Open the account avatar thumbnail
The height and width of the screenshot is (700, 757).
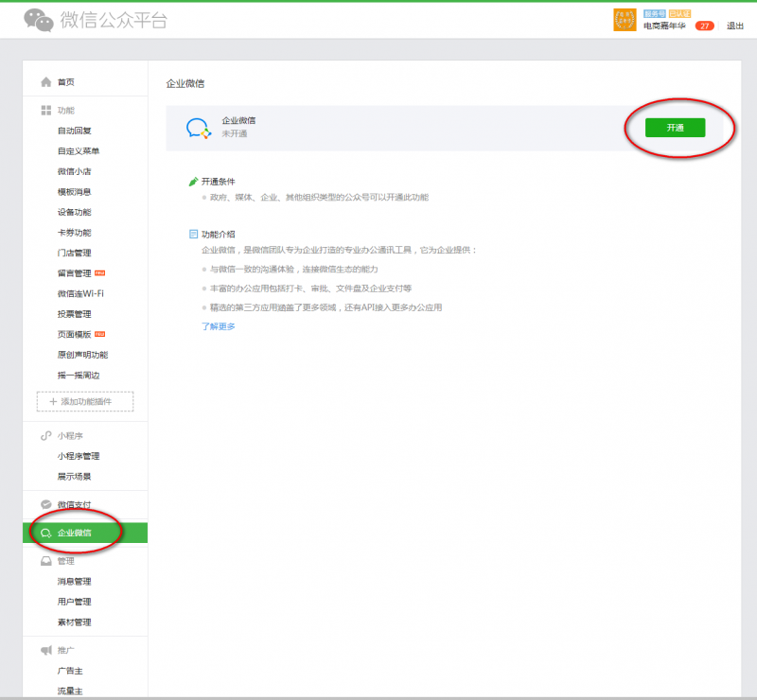[x=625, y=20]
